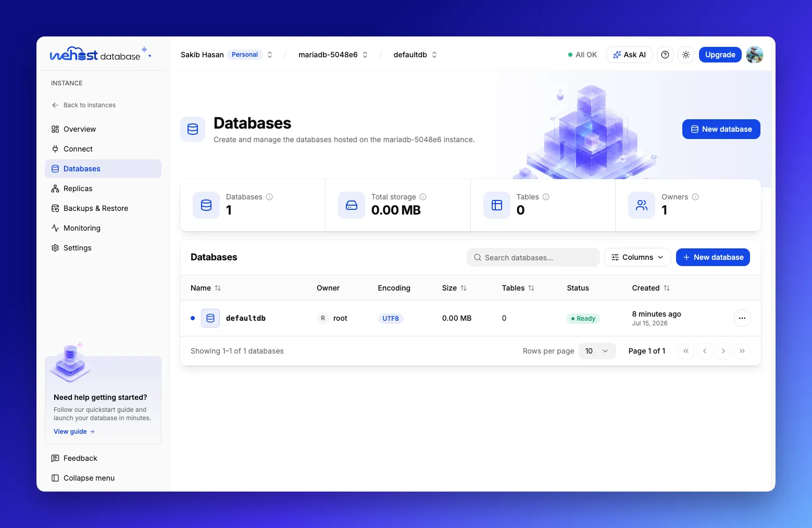Click the All OK status indicator
812x528 pixels.
(582, 55)
